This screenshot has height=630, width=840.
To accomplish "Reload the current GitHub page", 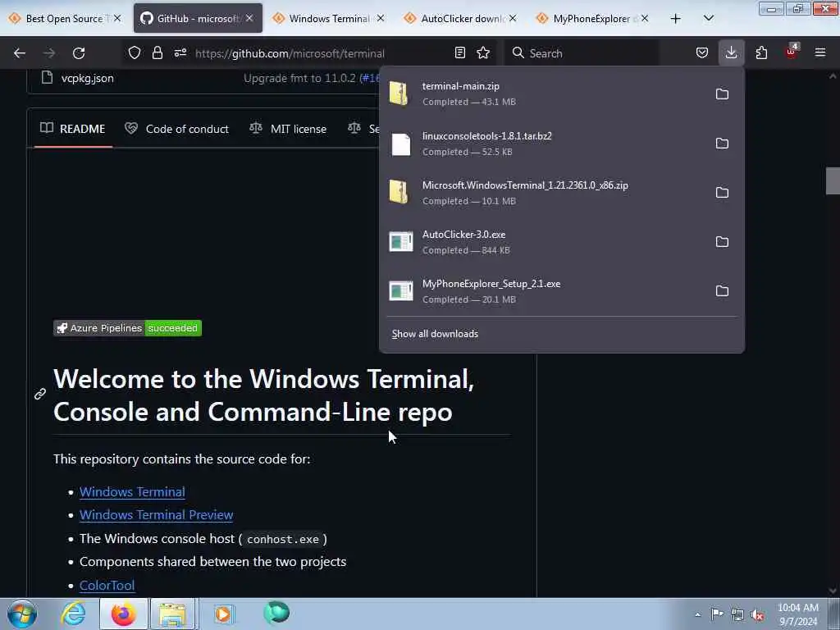I will [79, 53].
